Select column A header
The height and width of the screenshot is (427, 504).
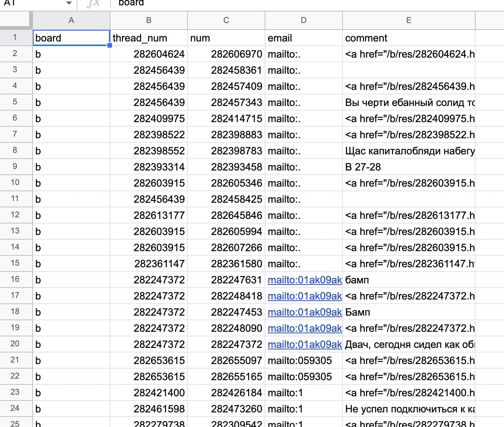pyautogui.click(x=71, y=20)
